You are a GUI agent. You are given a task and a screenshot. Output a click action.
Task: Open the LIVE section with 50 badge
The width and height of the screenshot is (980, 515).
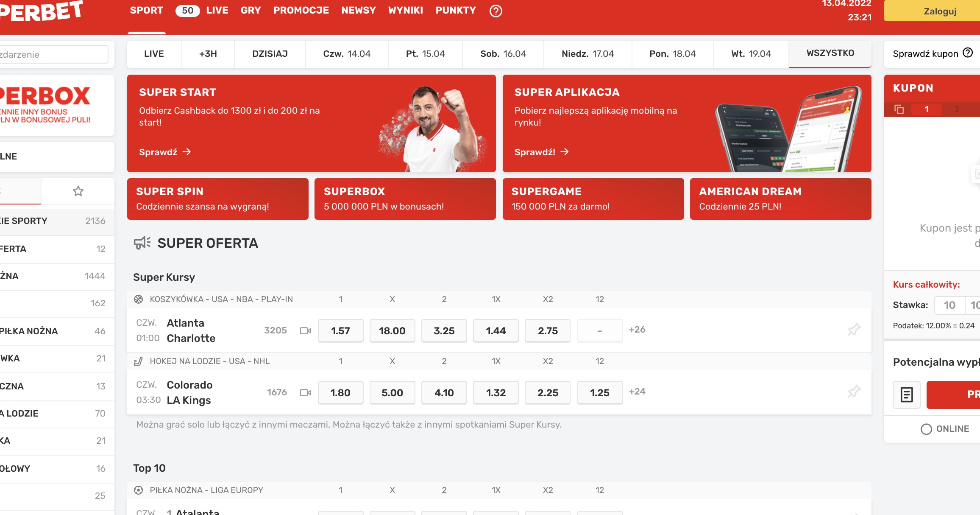click(x=202, y=11)
